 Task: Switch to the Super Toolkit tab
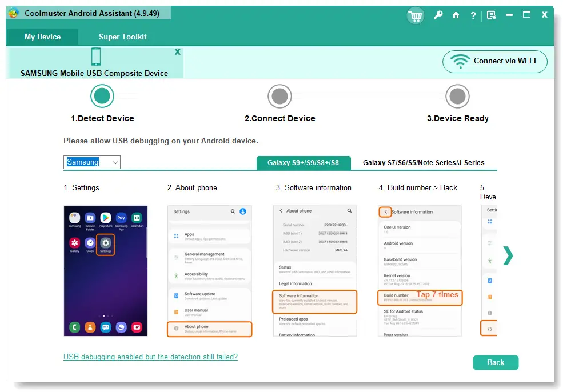tap(122, 37)
